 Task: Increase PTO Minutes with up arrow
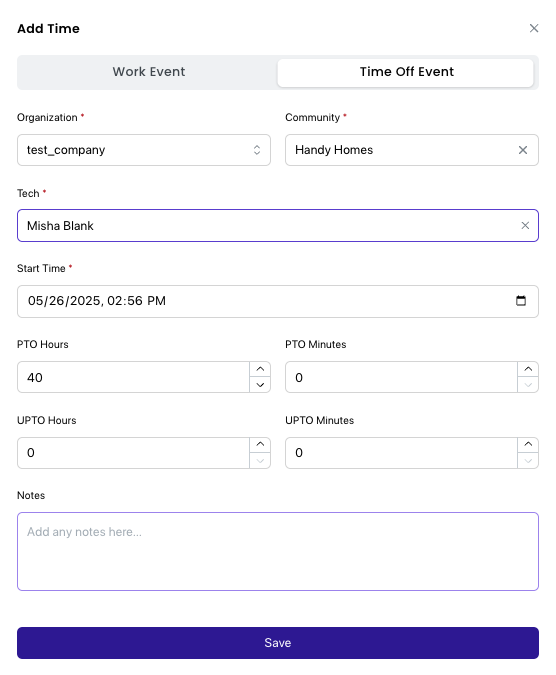[528, 369]
